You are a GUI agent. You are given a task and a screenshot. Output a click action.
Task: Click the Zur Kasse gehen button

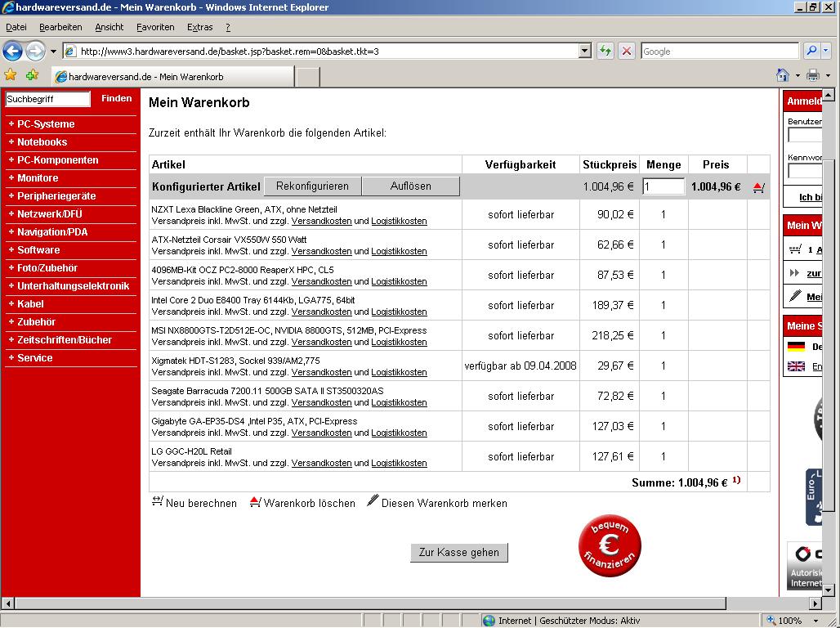point(459,553)
